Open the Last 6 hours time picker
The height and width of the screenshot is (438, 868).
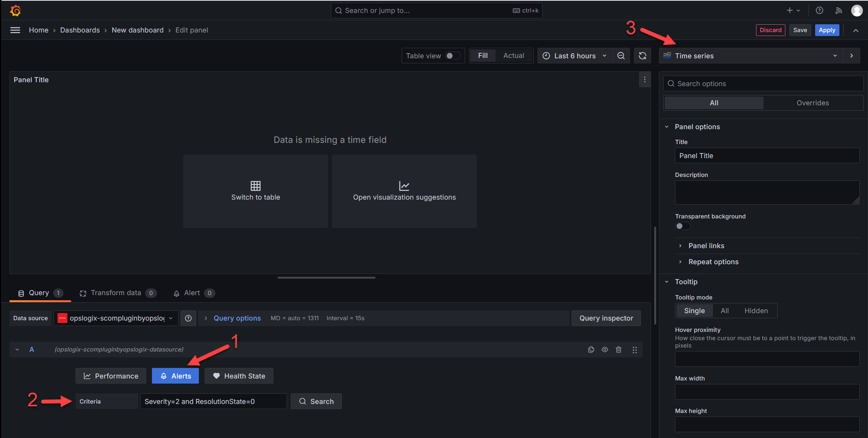pos(574,56)
